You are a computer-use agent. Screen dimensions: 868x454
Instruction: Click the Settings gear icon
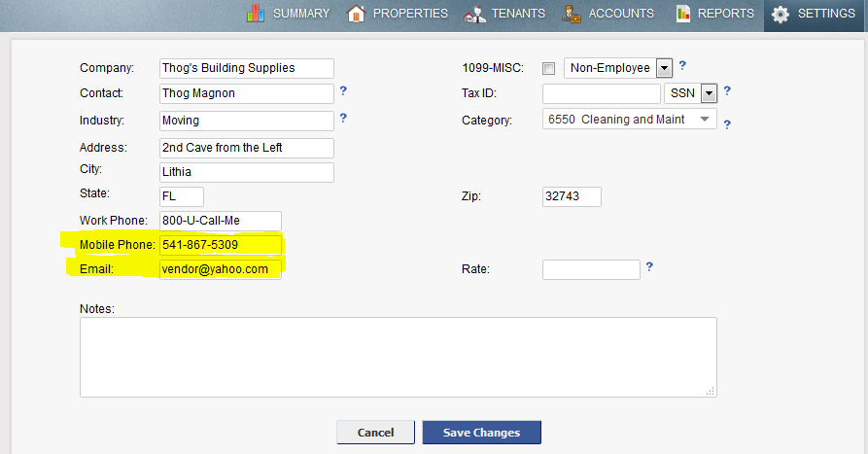[x=780, y=15]
